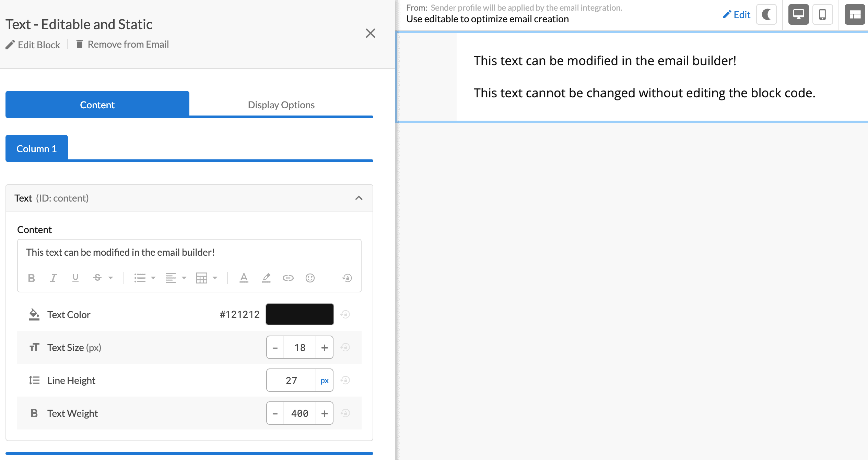Reset Text Weight to default
Screen dimensions: 868x460
pos(345,413)
